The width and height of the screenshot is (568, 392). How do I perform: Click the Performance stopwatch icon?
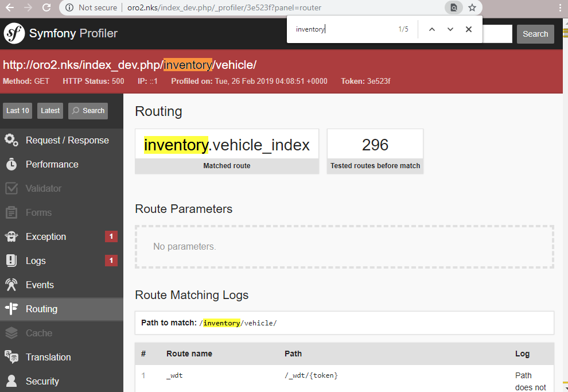click(x=11, y=165)
